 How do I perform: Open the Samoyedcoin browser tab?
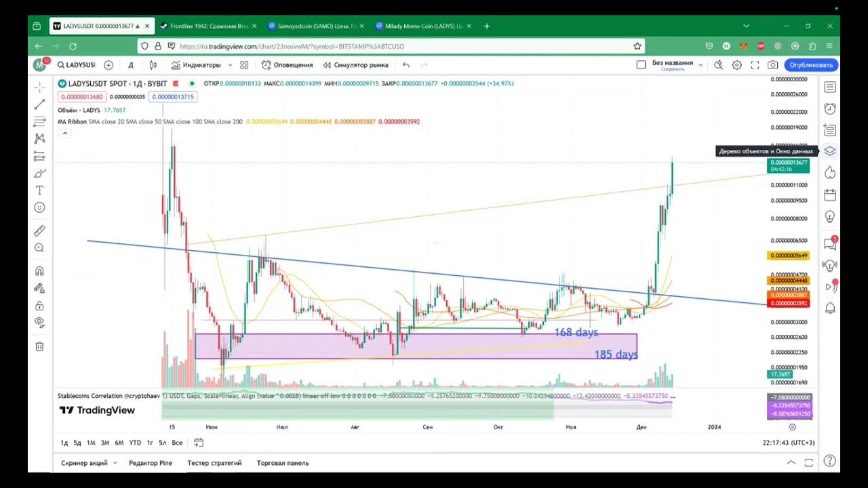click(x=312, y=26)
